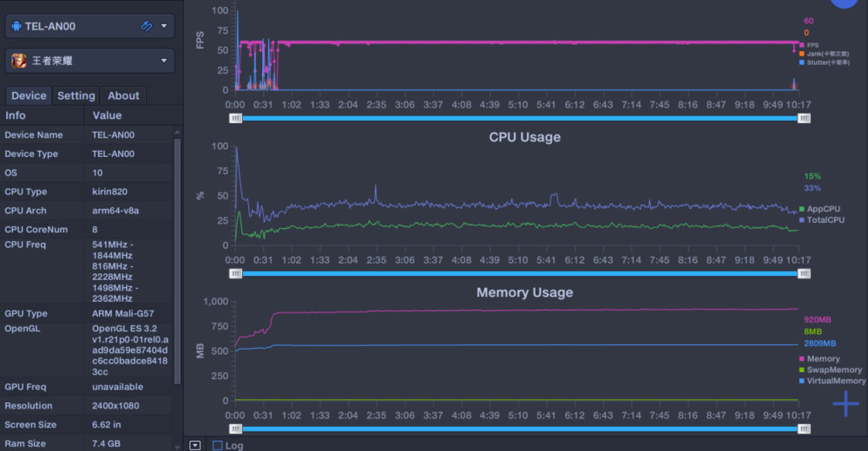Click the log panel collapse icon
The image size is (868, 451).
(194, 445)
